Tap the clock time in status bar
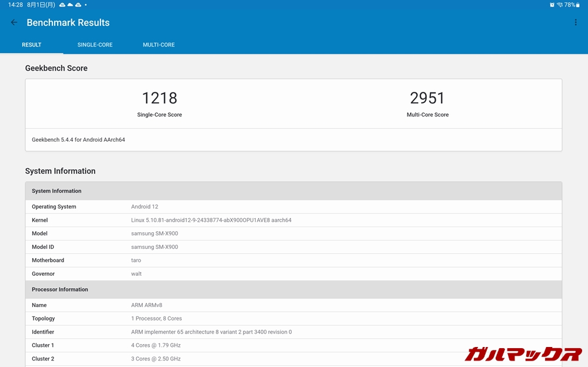Viewport: 588px width, 367px height. [x=15, y=5]
